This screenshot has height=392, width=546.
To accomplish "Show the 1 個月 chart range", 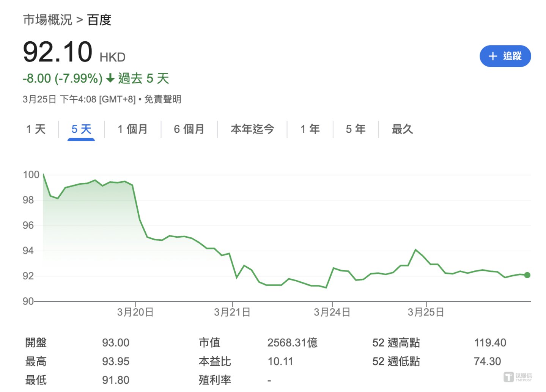I will pos(132,129).
